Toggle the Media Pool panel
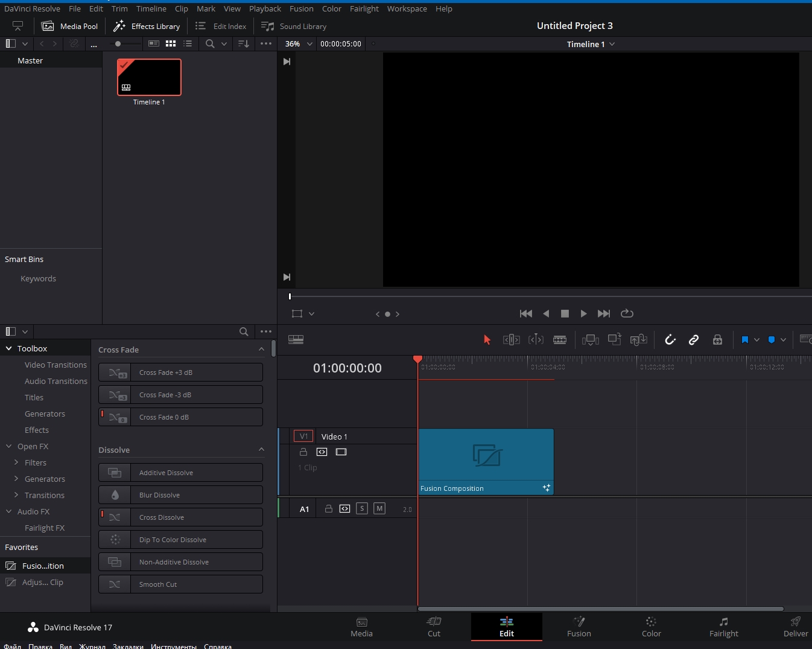Screen dimensions: 812x649 (x=69, y=26)
